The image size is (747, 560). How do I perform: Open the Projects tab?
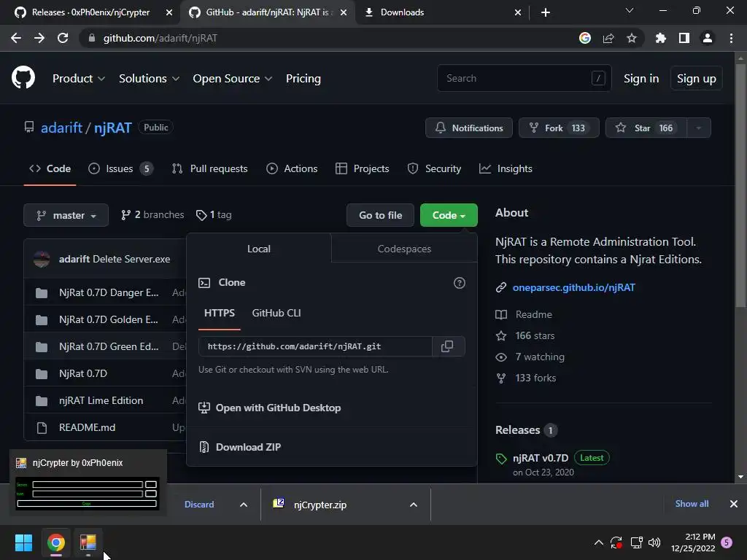(x=362, y=168)
